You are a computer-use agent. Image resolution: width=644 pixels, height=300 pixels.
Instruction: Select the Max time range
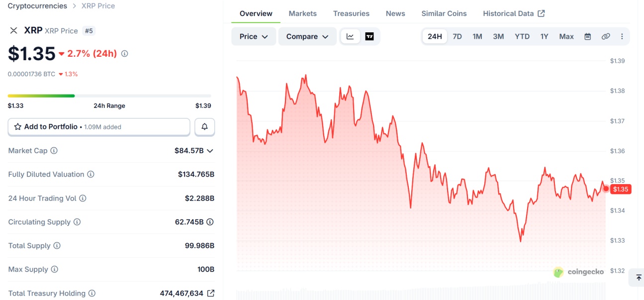[566, 36]
